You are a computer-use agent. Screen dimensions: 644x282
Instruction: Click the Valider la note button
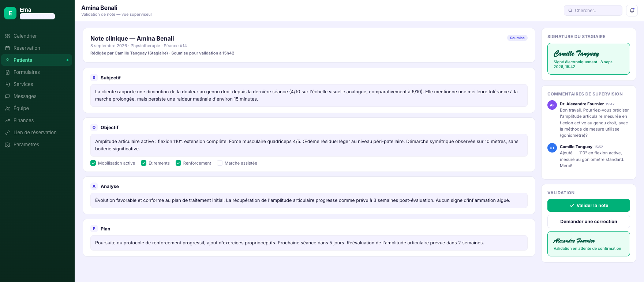(x=589, y=205)
